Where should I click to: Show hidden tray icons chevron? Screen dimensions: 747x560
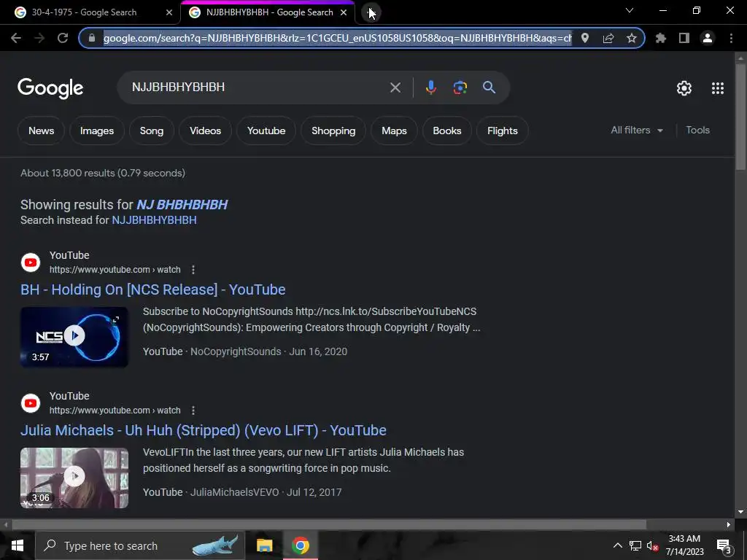pos(617,545)
